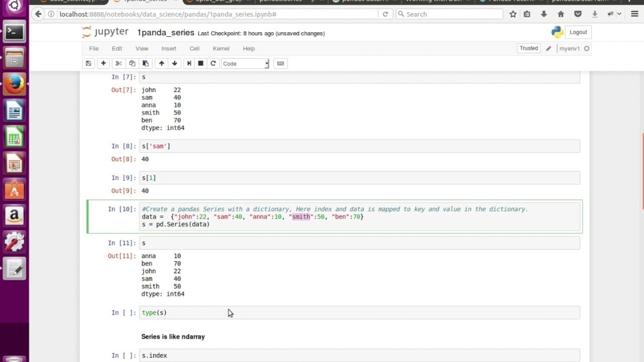Open the Kernel menu
Screen dimensions: 644x362
click(221, 49)
